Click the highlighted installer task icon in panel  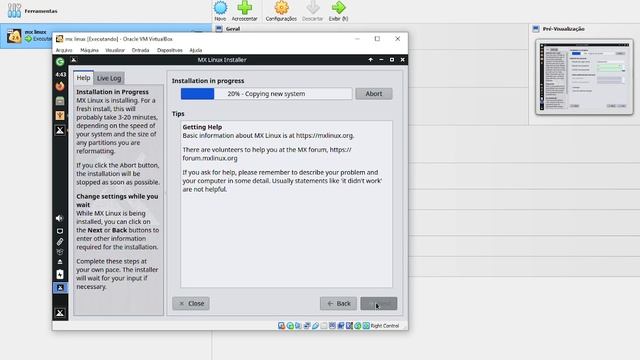(x=60, y=288)
